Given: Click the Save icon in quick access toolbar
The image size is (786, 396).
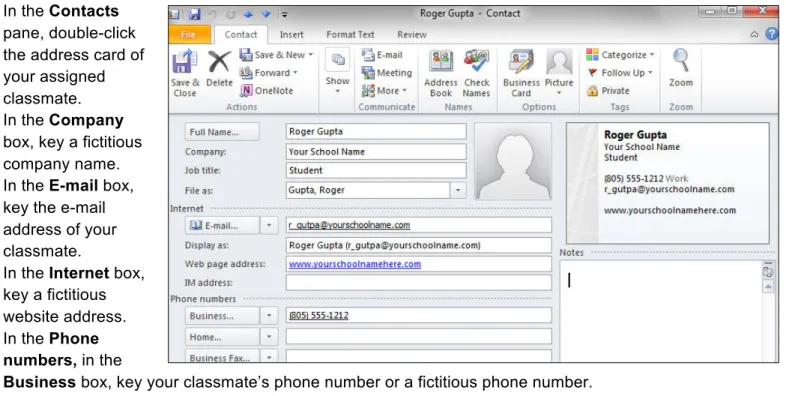Looking at the screenshot, I should (194, 14).
